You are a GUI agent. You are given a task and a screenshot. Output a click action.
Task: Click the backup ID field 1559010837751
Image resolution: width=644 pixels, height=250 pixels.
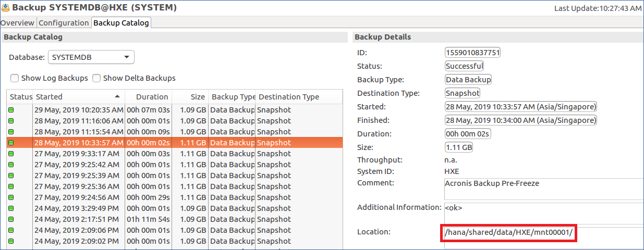click(x=473, y=53)
